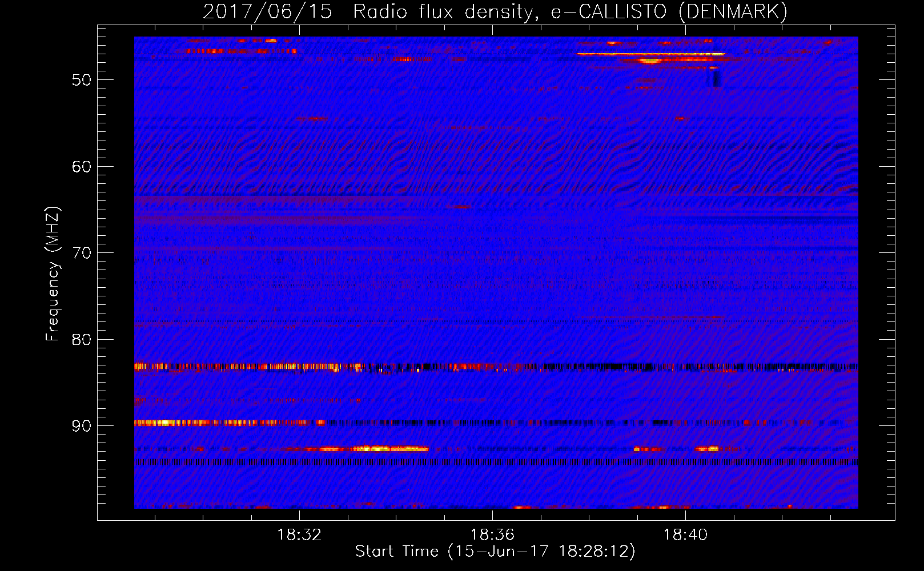This screenshot has width=924, height=571.
Task: Click the 'Start Time (15-Jun-17 18:28:12)' label
Action: [495, 552]
